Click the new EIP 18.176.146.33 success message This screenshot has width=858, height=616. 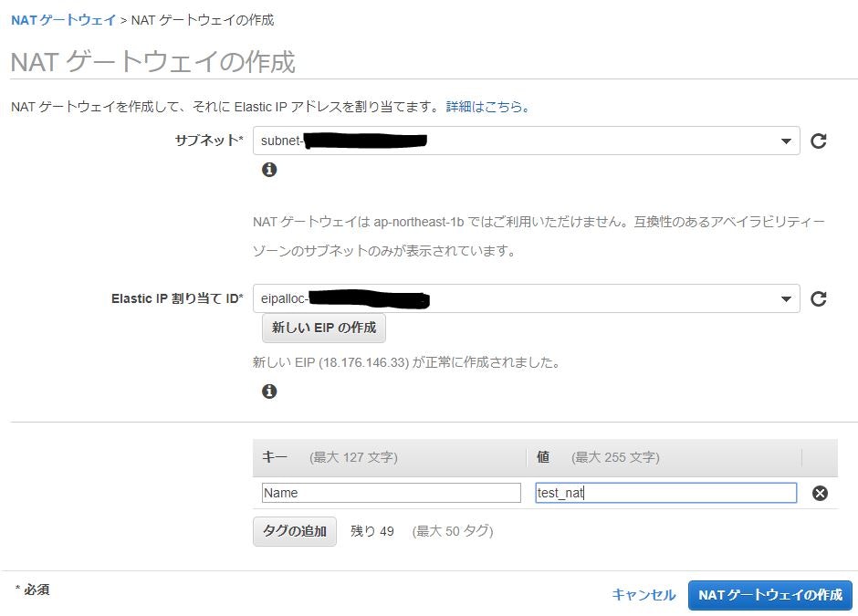pyautogui.click(x=406, y=362)
